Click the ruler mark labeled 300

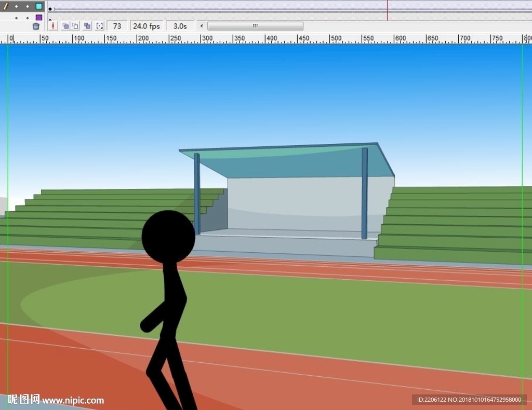pyautogui.click(x=206, y=38)
